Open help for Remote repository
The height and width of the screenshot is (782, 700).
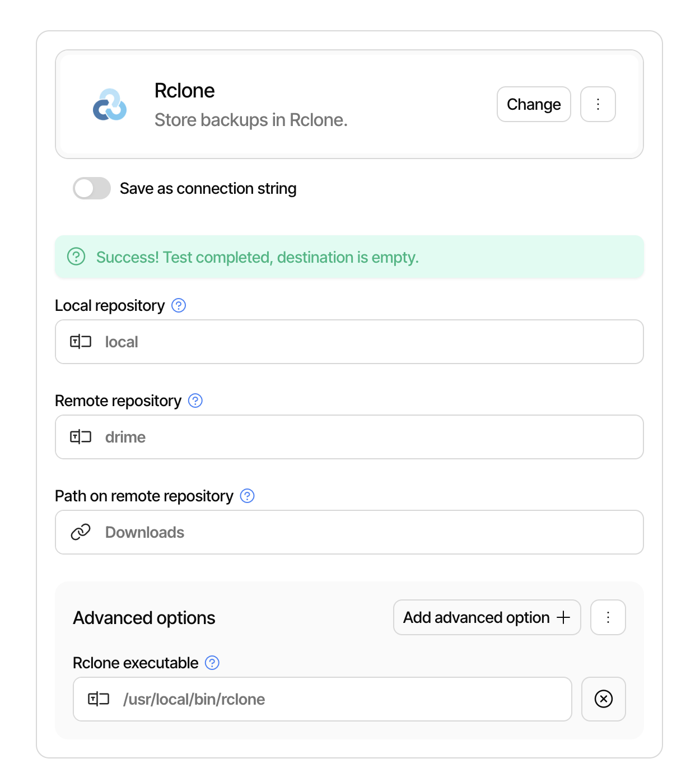pos(195,401)
